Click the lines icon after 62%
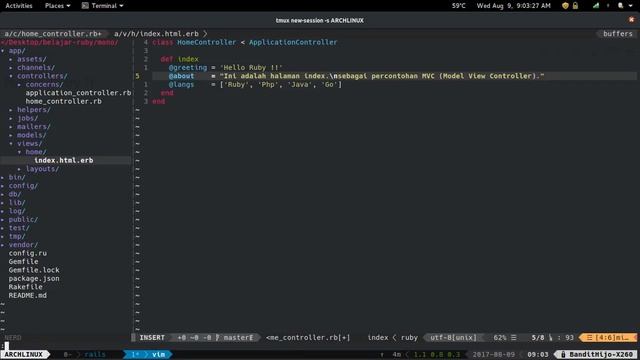The width and height of the screenshot is (640, 360). [x=514, y=338]
